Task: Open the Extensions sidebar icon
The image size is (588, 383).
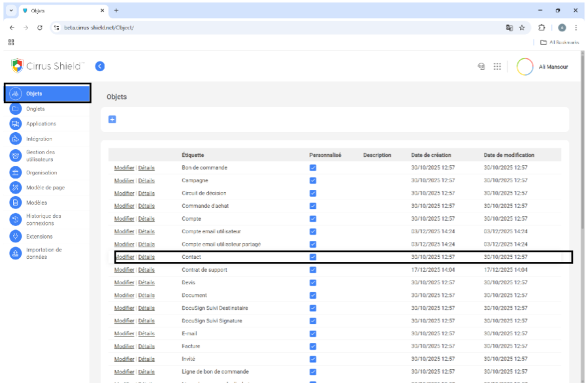Action: 16,236
